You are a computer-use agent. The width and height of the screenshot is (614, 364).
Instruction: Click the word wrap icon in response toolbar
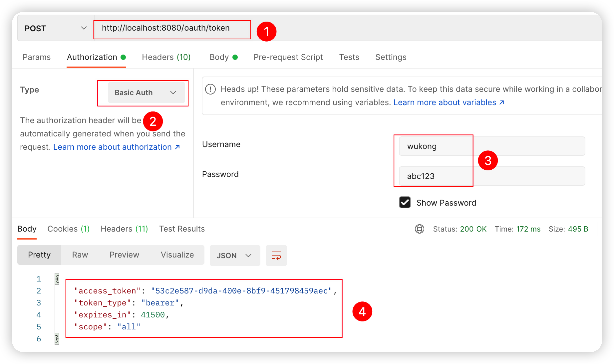tap(276, 256)
